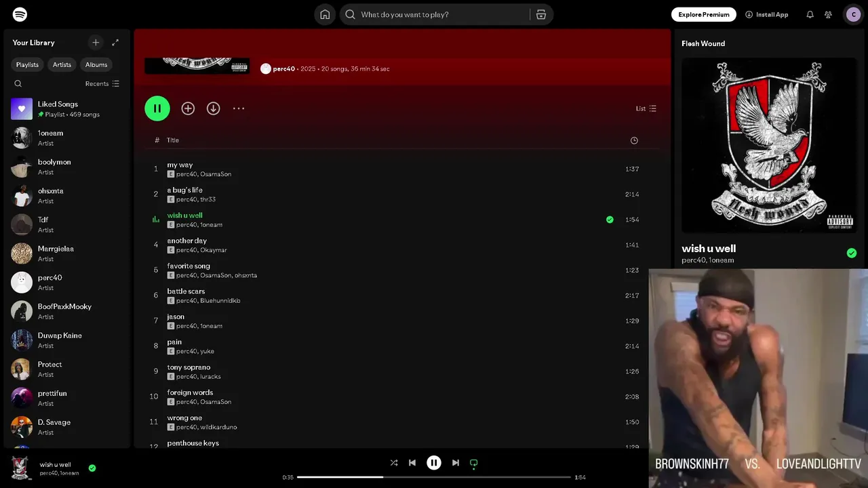The height and width of the screenshot is (488, 868).
Task: Open Duwap Kaine in library
Action: [66, 340]
